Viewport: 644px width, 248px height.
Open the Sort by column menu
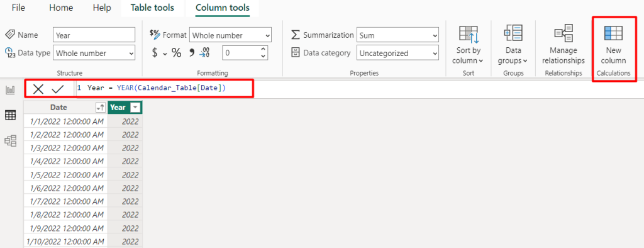pos(468,45)
